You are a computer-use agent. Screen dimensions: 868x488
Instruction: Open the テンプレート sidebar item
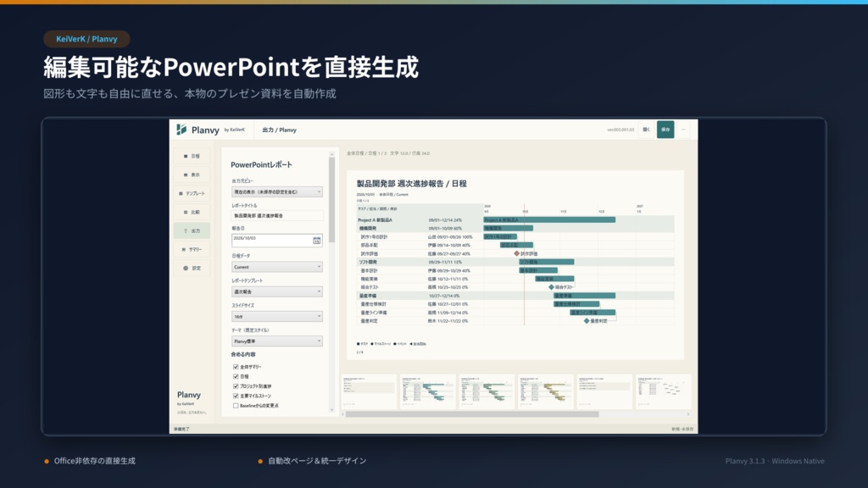tap(192, 194)
